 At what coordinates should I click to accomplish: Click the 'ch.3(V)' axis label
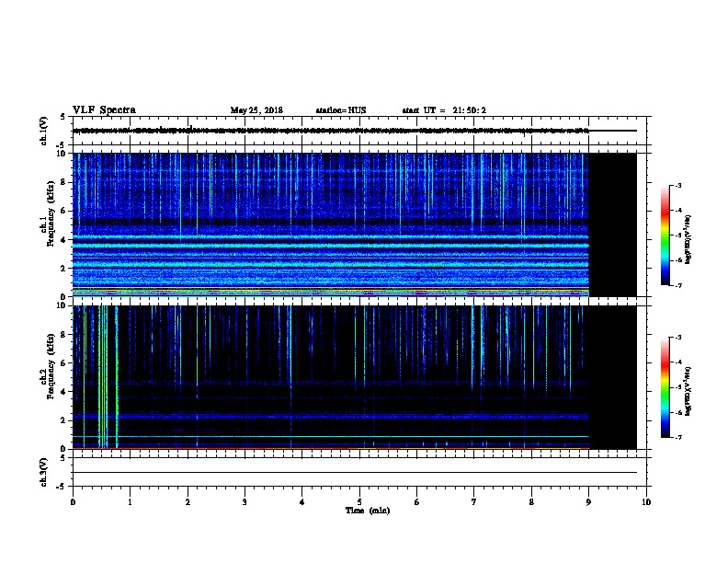point(44,472)
